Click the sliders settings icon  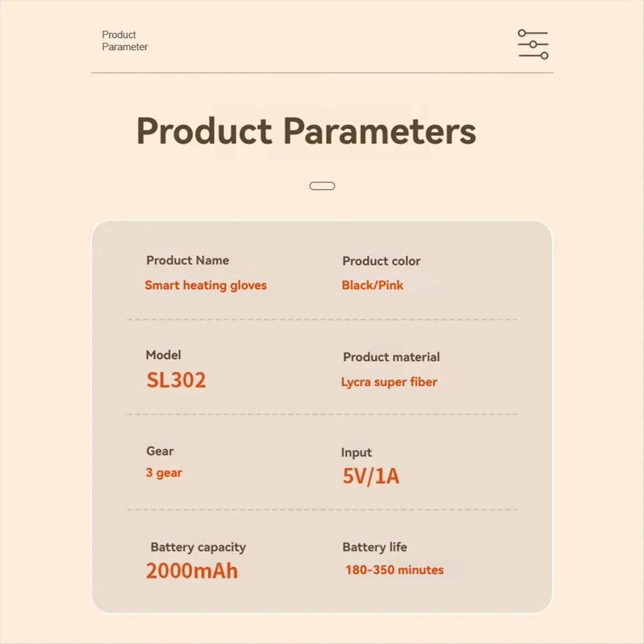(x=533, y=44)
